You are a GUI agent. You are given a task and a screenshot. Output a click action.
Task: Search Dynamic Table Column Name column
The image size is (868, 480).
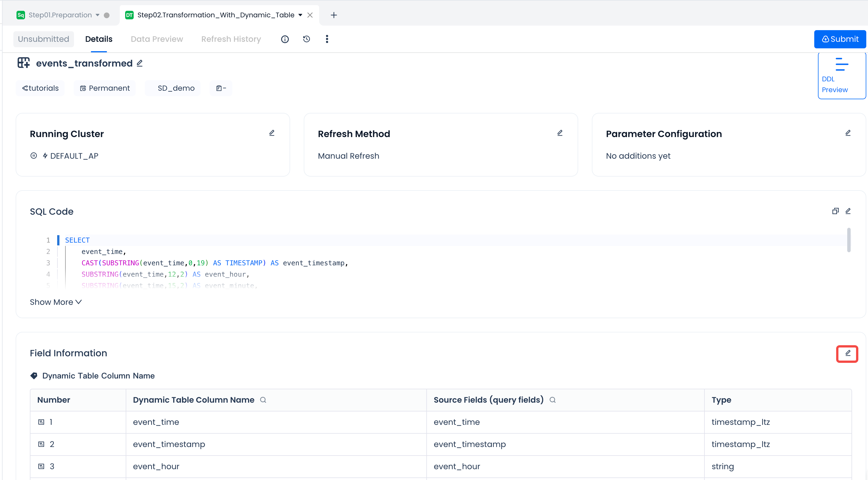(x=263, y=400)
